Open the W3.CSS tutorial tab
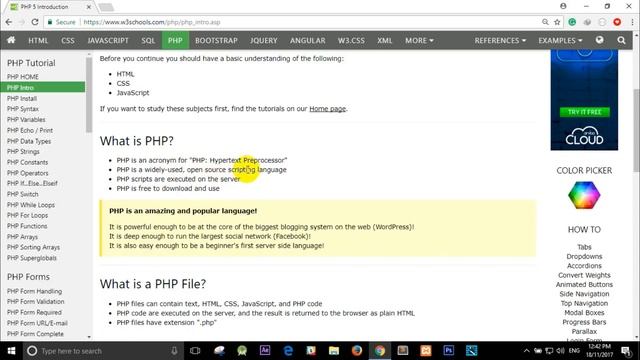This screenshot has width=640, height=360. 351,40
